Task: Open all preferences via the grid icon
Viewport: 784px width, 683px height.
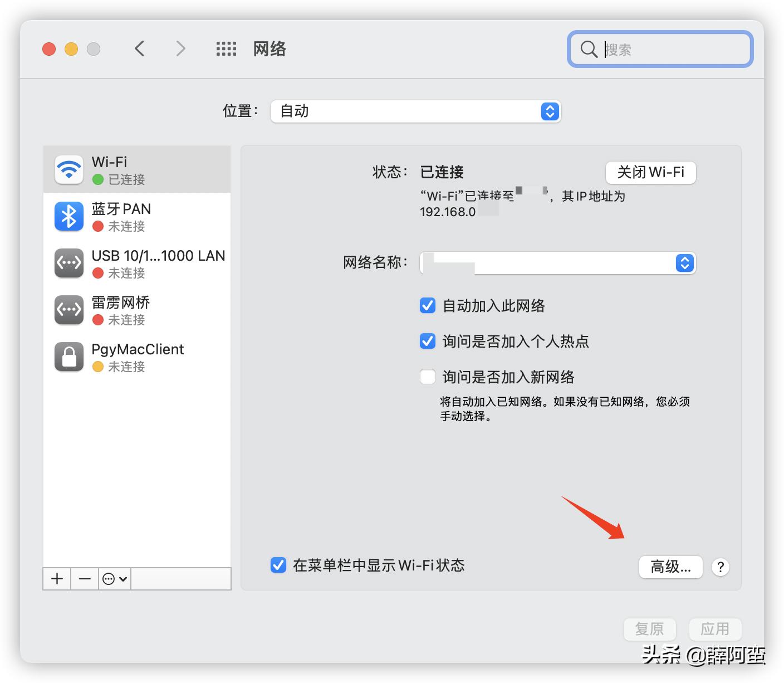Action: (226, 48)
